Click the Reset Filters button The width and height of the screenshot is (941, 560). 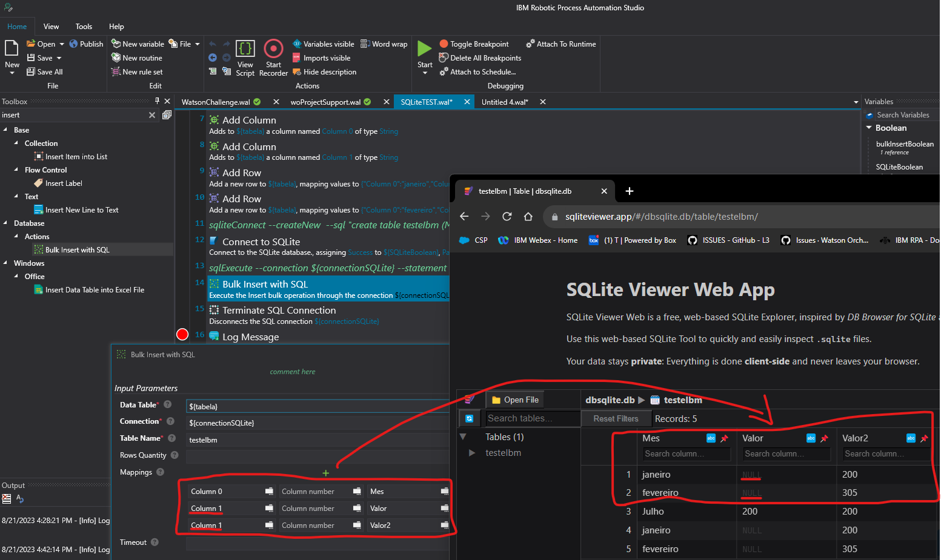[616, 419]
